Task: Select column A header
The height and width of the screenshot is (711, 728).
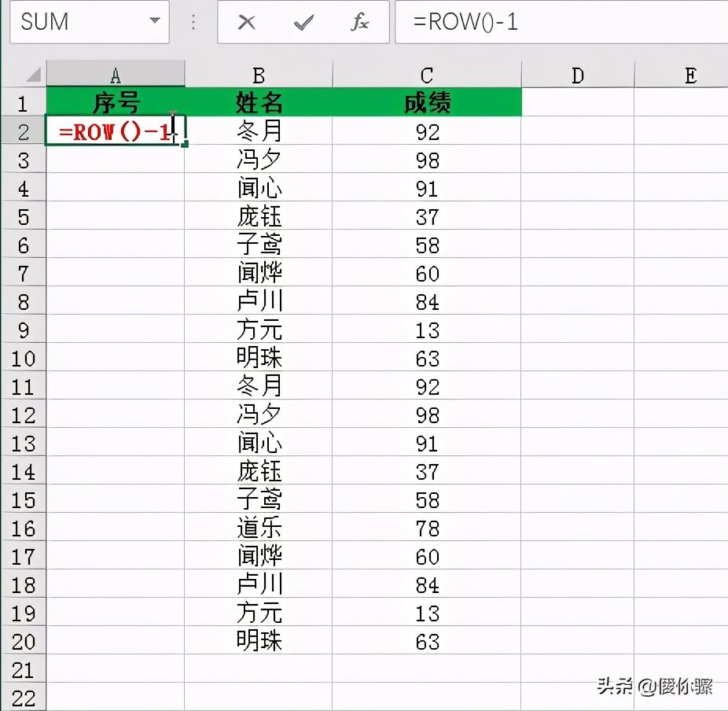Action: pos(116,74)
